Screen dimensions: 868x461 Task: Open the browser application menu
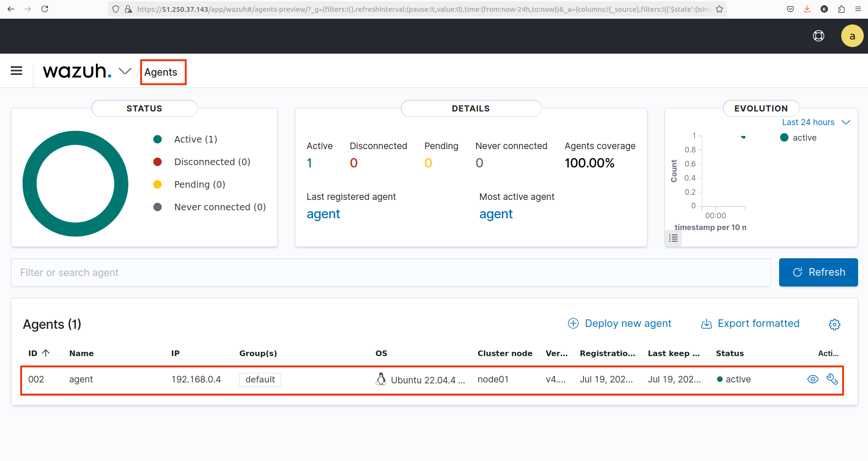[x=858, y=9]
